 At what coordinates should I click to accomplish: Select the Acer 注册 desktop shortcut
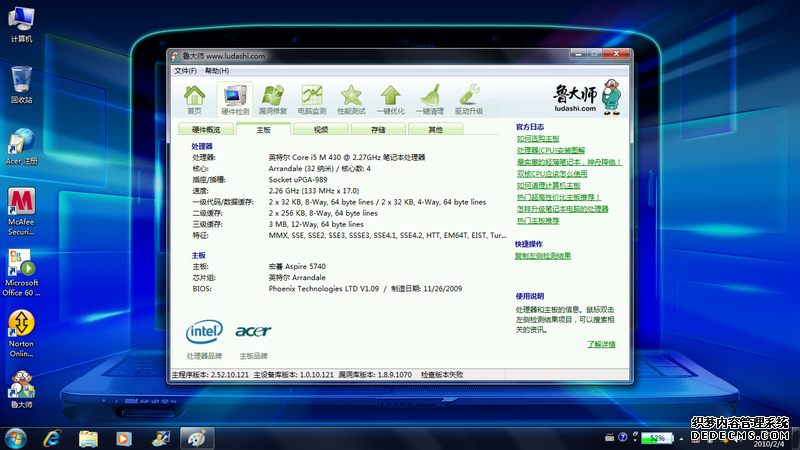pyautogui.click(x=21, y=146)
